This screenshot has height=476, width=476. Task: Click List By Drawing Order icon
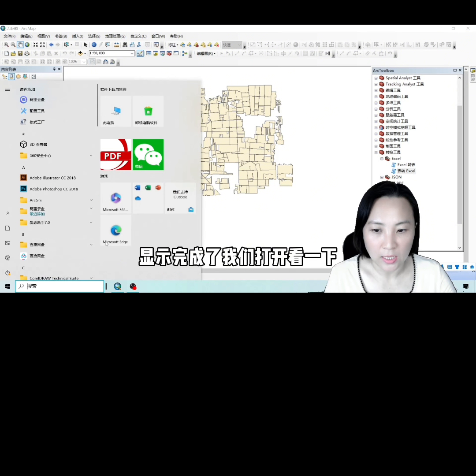tap(4, 77)
